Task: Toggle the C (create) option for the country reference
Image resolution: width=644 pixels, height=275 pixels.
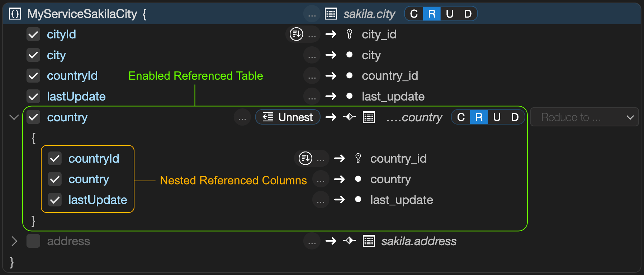Action: (x=461, y=117)
